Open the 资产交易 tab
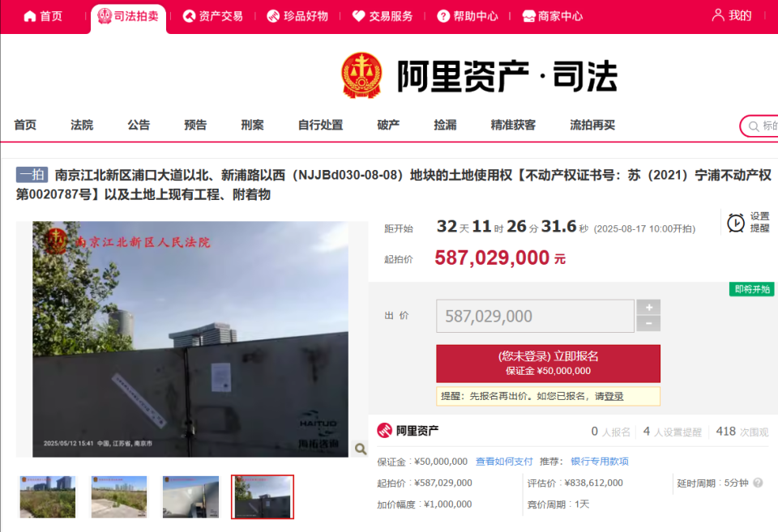Image resolution: width=778 pixels, height=532 pixels. tap(213, 16)
